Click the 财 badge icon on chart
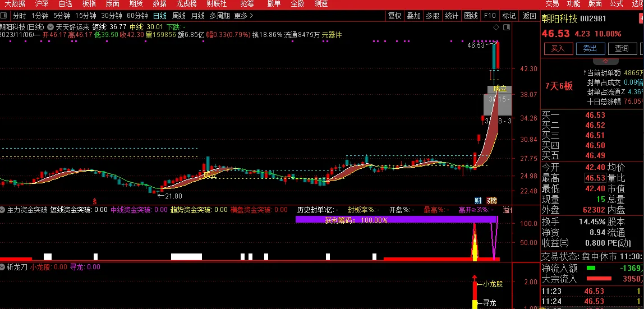Image resolution: width=644 pixels, height=309 pixels. [x=478, y=201]
